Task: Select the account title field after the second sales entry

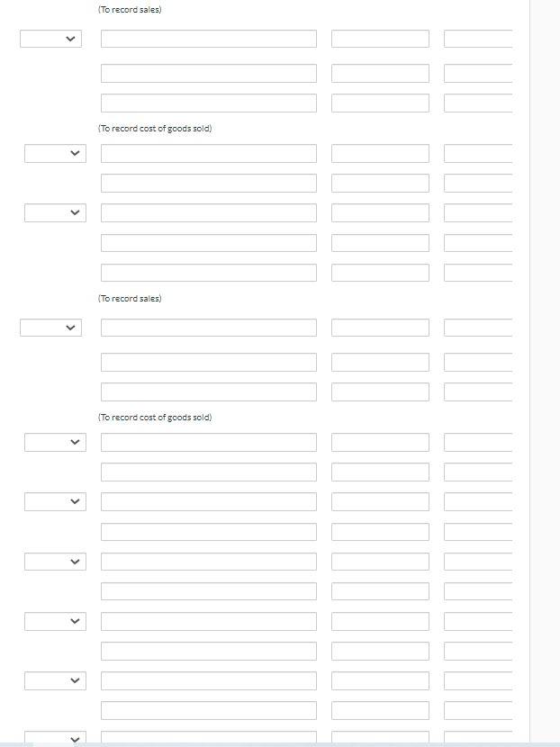Action: click(208, 328)
